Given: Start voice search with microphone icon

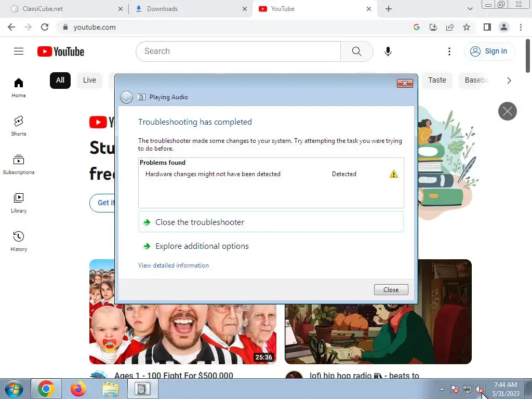Looking at the screenshot, I should pos(388,51).
